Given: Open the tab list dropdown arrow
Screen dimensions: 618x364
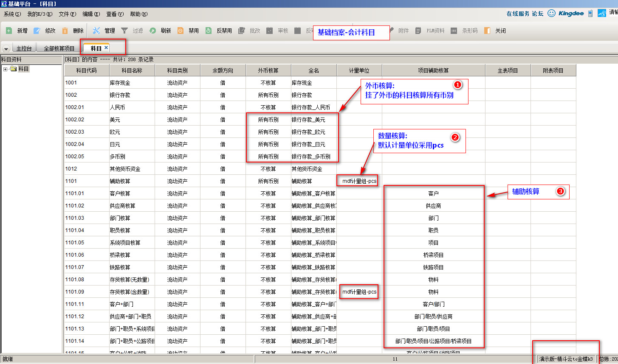Looking at the screenshot, I should pyautogui.click(x=6, y=49).
